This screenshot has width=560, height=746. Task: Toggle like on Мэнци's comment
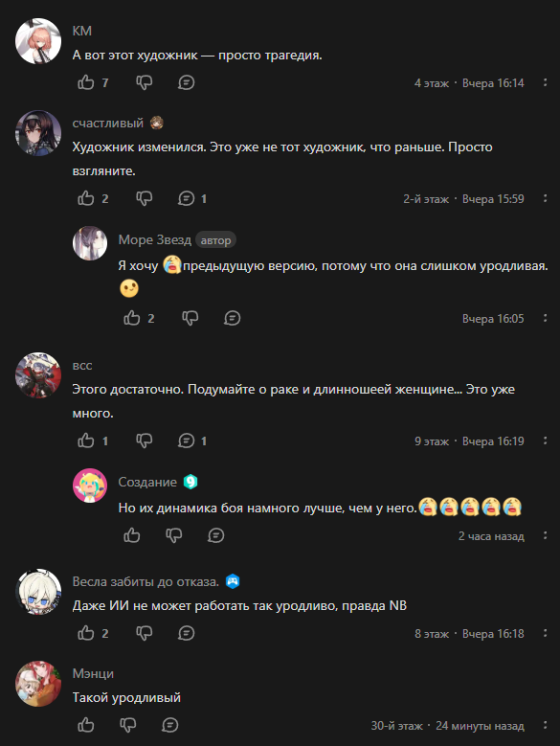[x=86, y=725]
